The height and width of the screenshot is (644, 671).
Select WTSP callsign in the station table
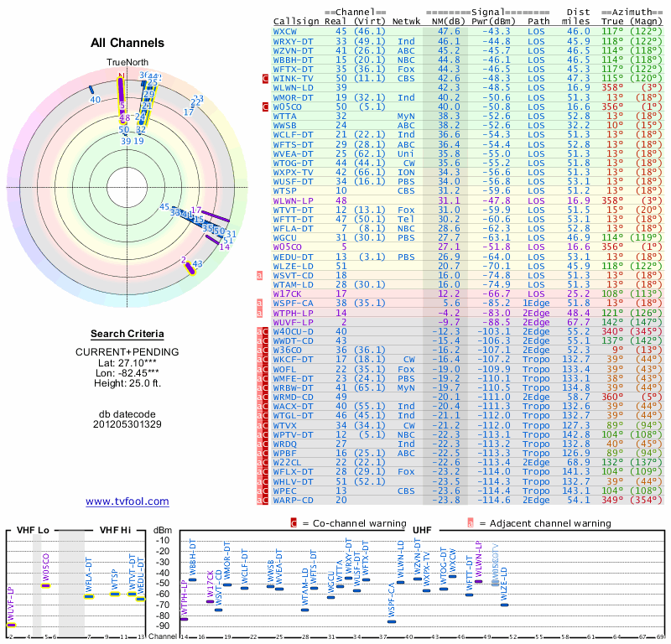tap(285, 191)
